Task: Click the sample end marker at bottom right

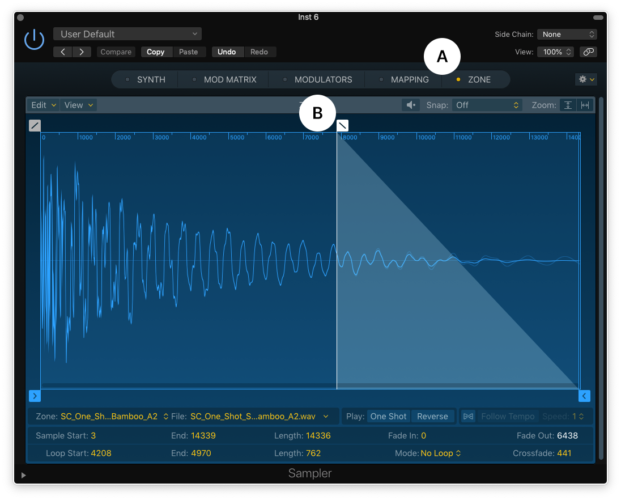Action: [x=584, y=396]
